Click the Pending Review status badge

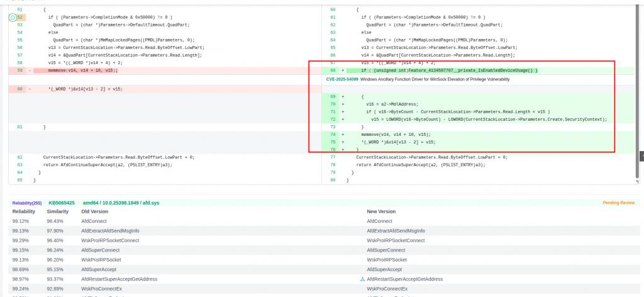[x=618, y=203]
